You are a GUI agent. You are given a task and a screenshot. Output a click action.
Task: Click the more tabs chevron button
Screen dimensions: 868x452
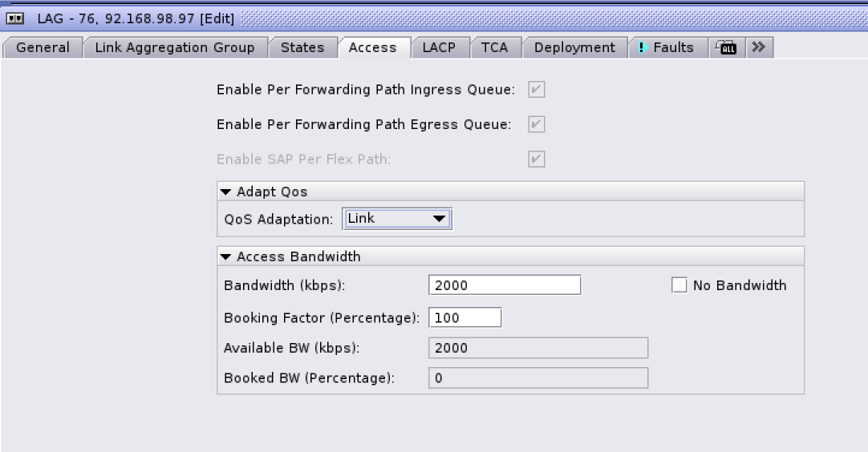[x=758, y=47]
